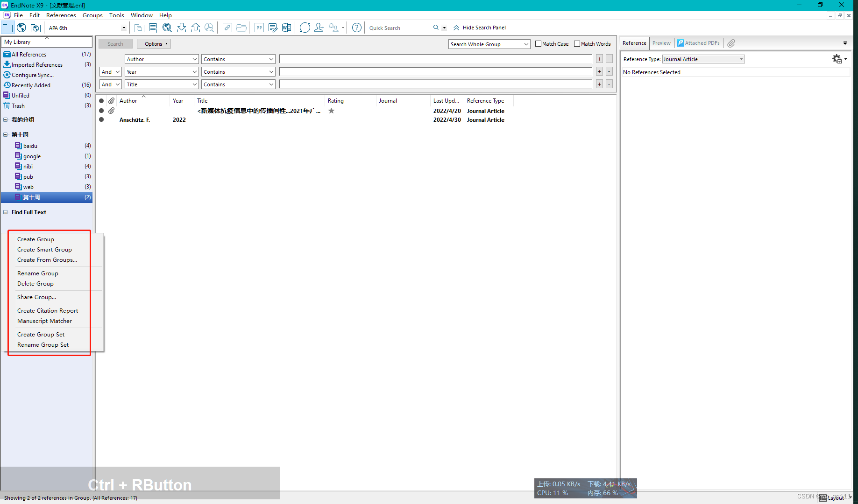Switch to Local Library Mode icon
This screenshot has height=504, width=858.
coord(7,28)
